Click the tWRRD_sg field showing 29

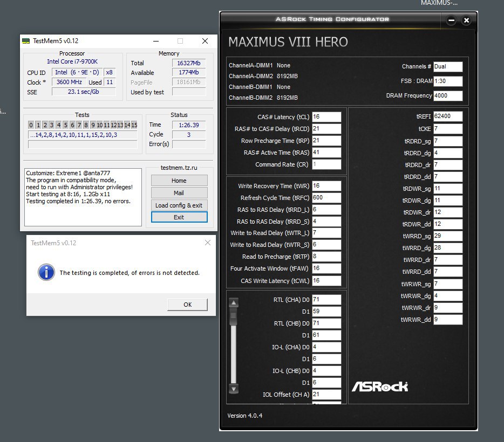[448, 236]
